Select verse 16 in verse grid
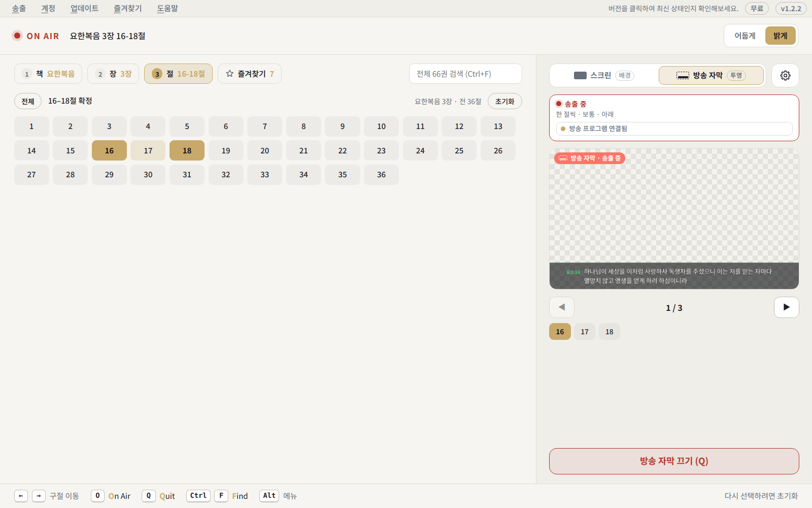Image resolution: width=812 pixels, height=508 pixels. point(109,150)
